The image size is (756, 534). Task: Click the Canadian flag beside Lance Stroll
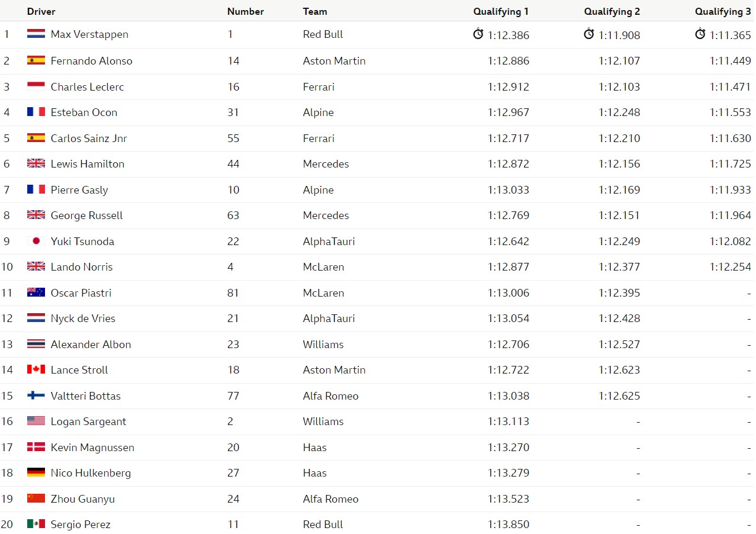[x=36, y=369]
